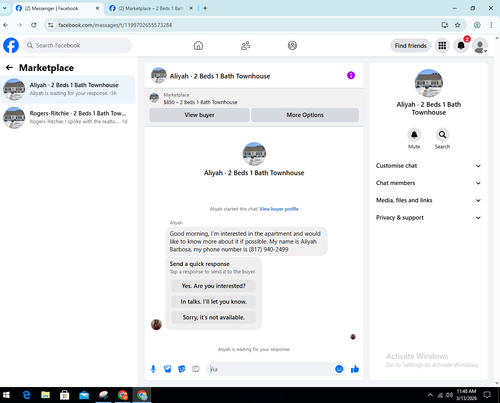This screenshot has height=403, width=500.
Task: Open Chrome three-dot menu
Action: pyautogui.click(x=491, y=25)
